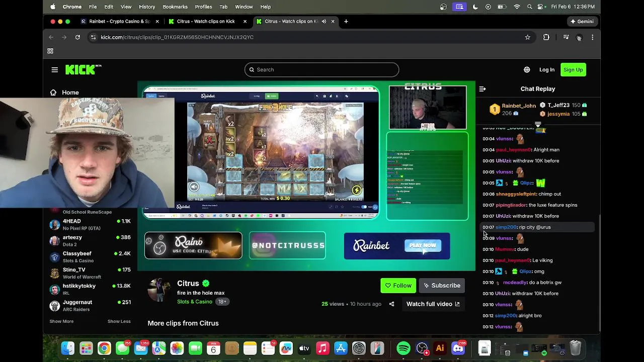
Task: Open the Stino_TV channel in the sidebar
Action: point(90,273)
